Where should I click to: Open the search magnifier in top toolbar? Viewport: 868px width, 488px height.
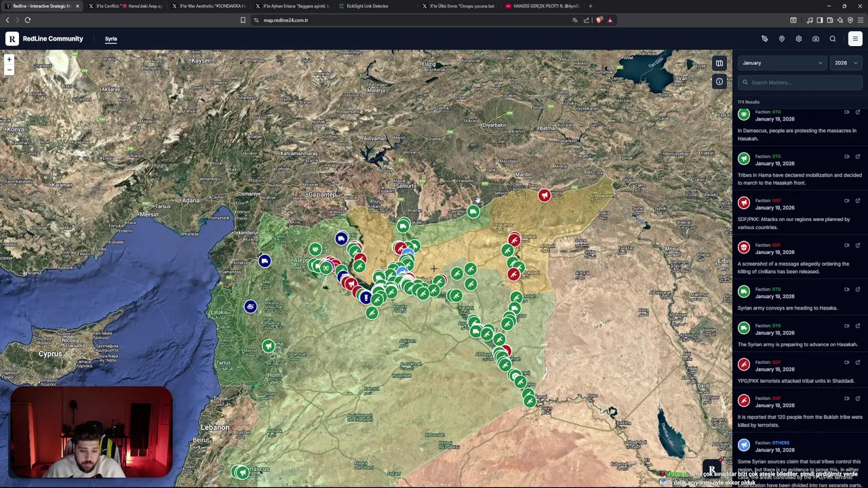point(833,39)
